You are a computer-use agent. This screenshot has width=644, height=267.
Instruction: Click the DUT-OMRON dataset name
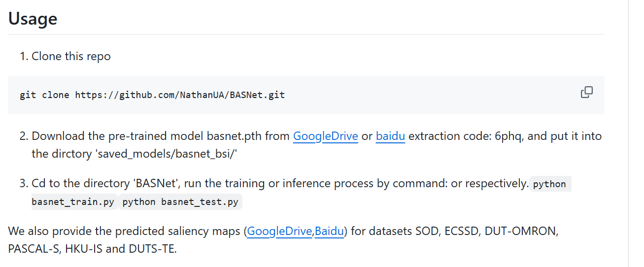point(521,231)
